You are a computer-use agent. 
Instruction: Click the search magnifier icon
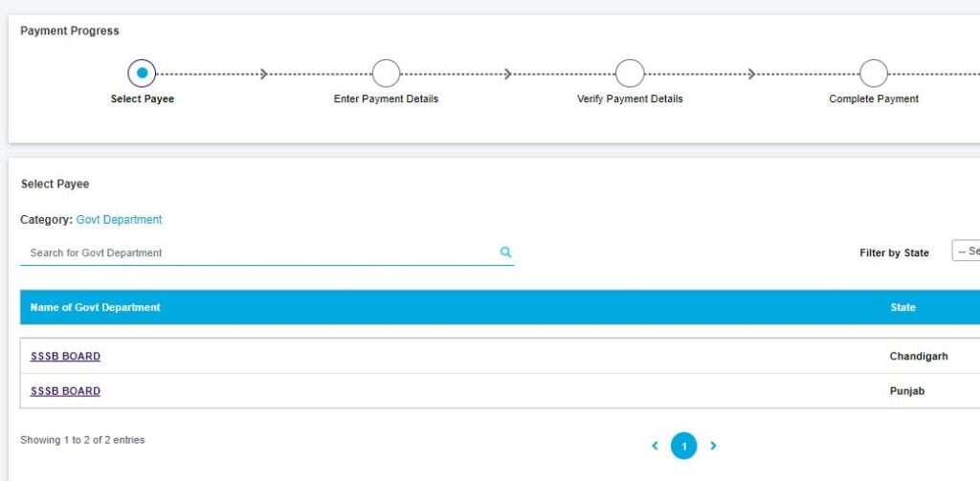[505, 252]
